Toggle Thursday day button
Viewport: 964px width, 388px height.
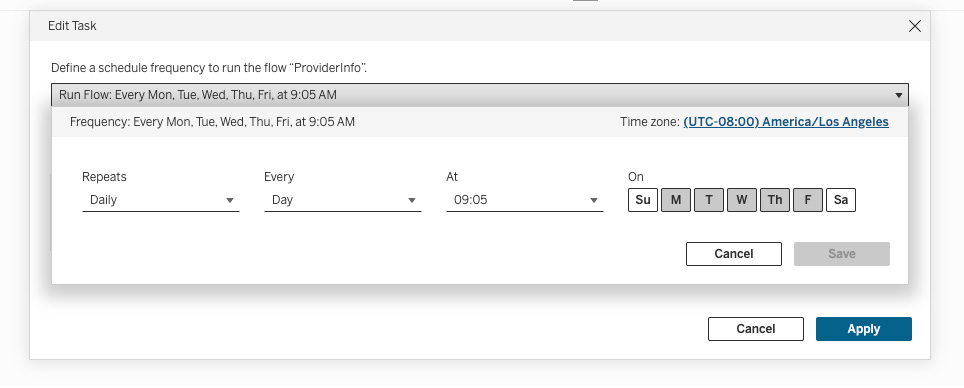click(775, 200)
